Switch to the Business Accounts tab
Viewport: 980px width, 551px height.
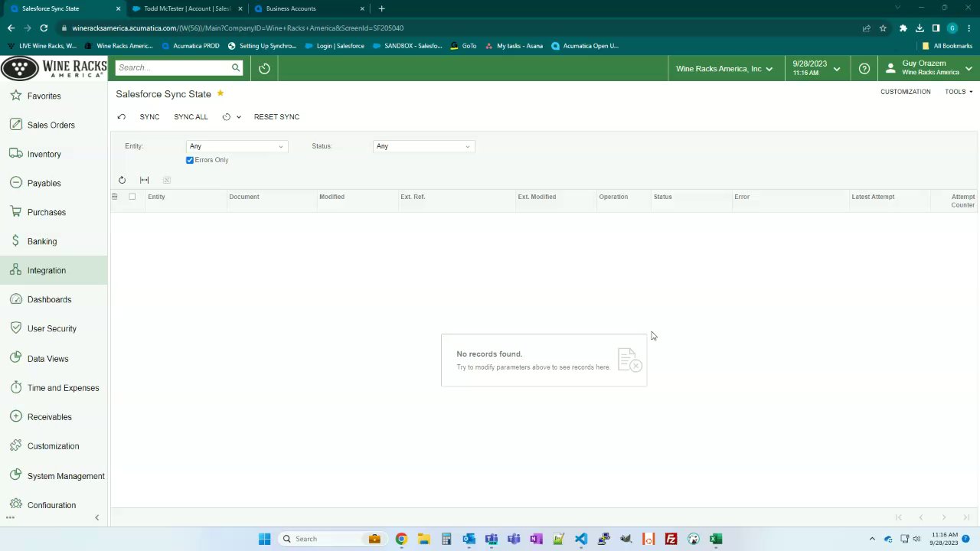coord(310,8)
